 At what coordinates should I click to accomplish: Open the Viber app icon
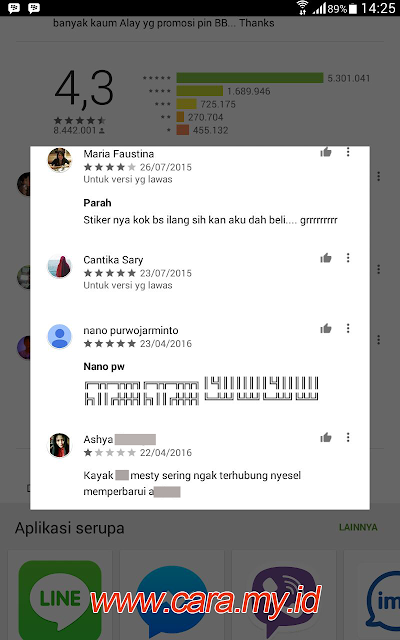click(x=284, y=600)
